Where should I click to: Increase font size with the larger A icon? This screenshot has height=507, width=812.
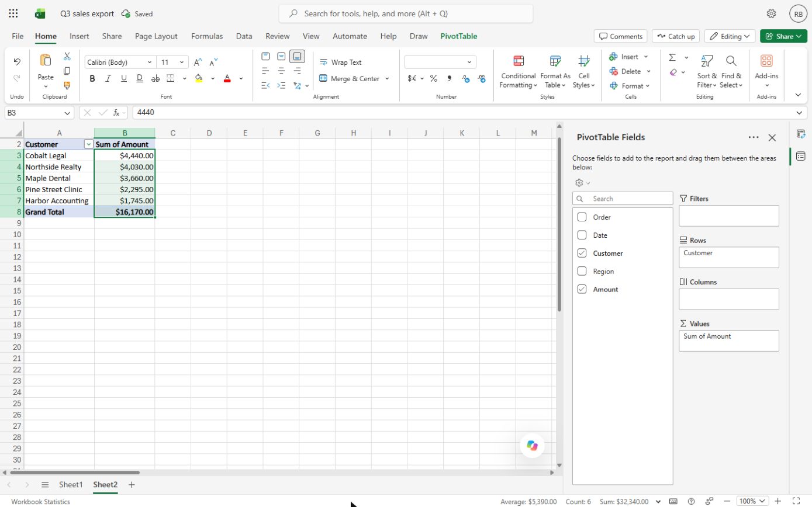tap(198, 62)
